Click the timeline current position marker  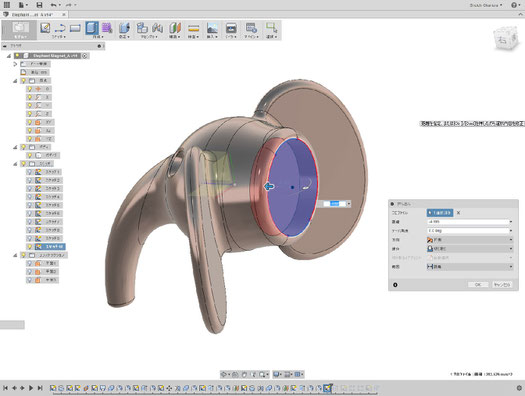pyautogui.click(x=327, y=388)
